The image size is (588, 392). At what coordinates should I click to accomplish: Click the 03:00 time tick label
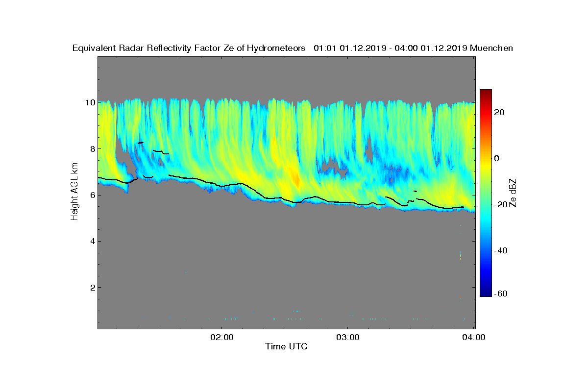coord(348,337)
